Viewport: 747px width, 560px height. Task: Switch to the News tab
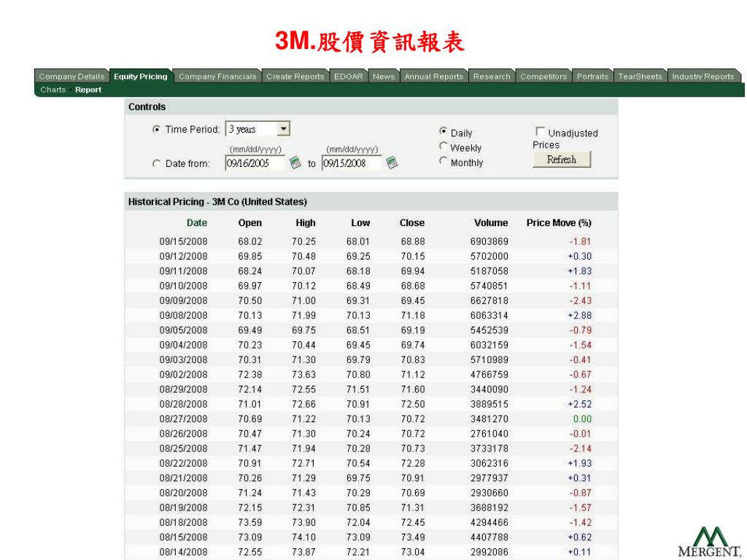coord(384,76)
